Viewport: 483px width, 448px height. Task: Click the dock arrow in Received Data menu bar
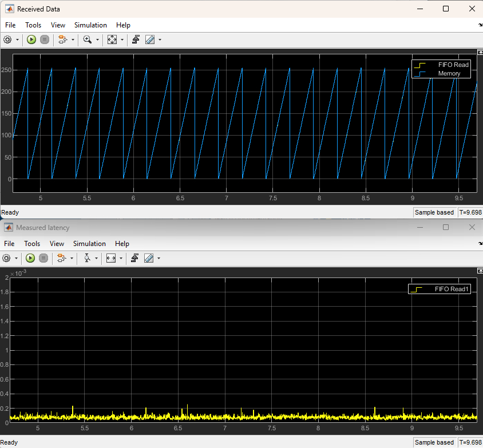pyautogui.click(x=480, y=25)
